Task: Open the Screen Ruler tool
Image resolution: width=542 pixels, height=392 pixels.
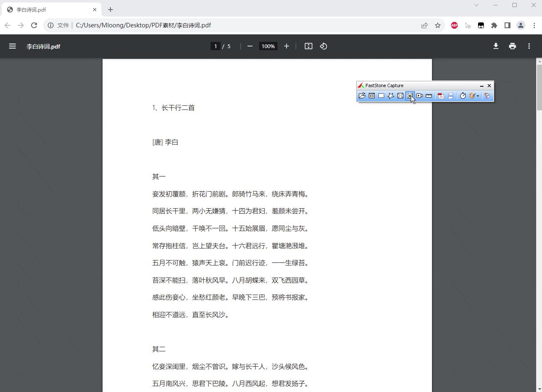Action: pos(429,96)
